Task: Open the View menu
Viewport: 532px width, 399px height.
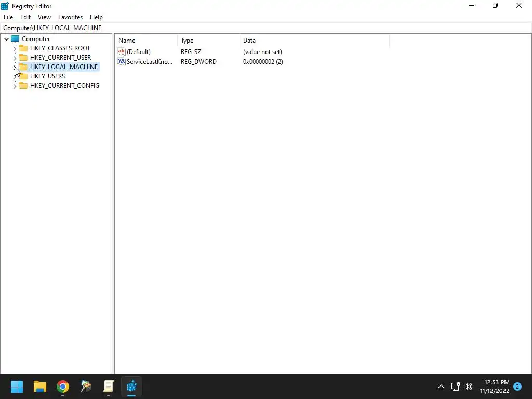Action: pyautogui.click(x=45, y=17)
